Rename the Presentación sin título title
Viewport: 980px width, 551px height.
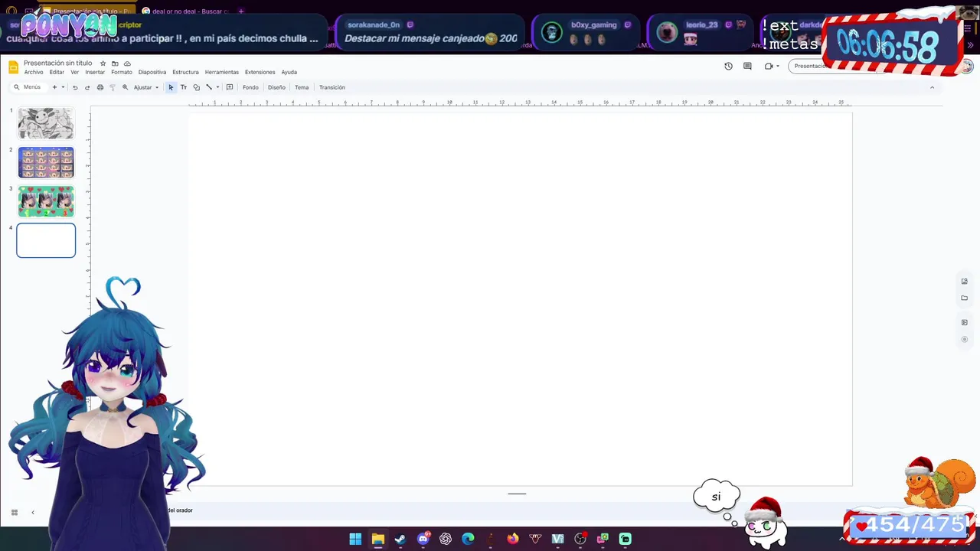pyautogui.click(x=57, y=63)
